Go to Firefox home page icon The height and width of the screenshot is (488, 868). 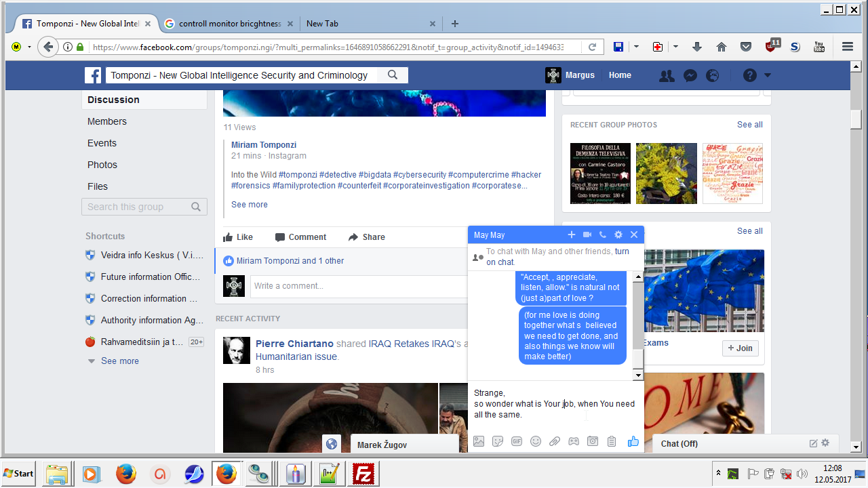pos(722,47)
